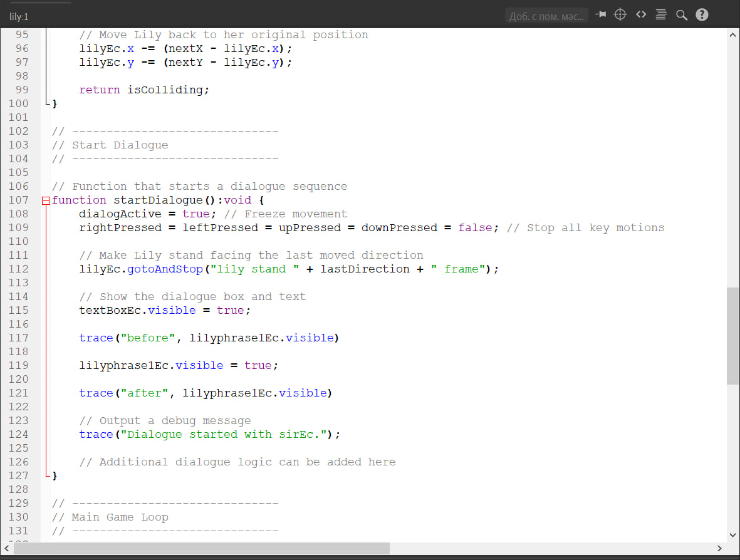740x560 pixels.
Task: Click line number 99 in the gutter
Action: (22, 90)
